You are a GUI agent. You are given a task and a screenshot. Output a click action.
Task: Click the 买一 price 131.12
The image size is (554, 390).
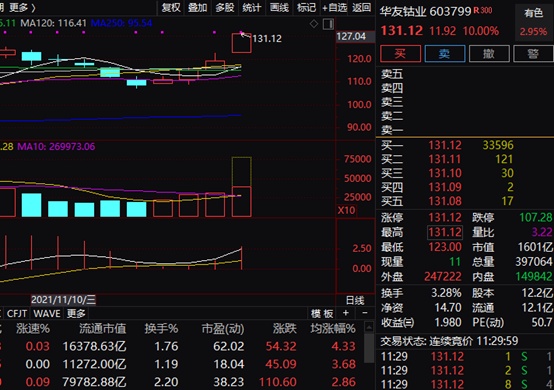point(445,145)
